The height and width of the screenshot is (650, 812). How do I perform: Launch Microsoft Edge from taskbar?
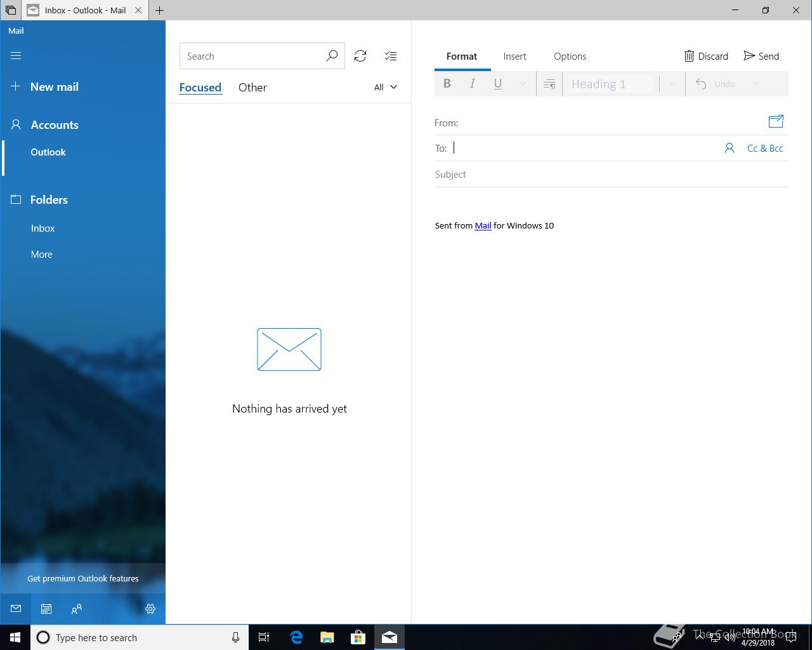(x=296, y=637)
